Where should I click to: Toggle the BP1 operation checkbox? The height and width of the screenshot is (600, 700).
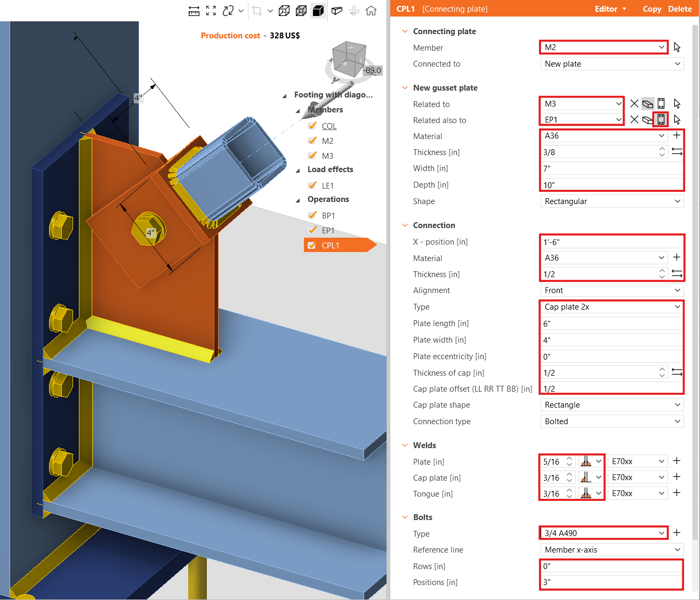(x=312, y=215)
